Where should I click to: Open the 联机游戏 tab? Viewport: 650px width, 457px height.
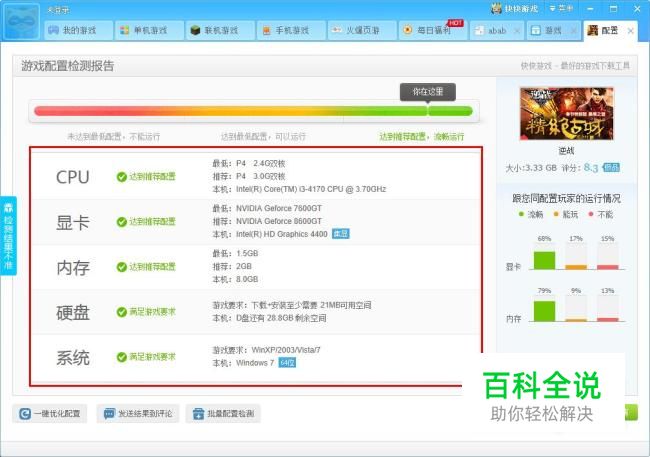220,30
